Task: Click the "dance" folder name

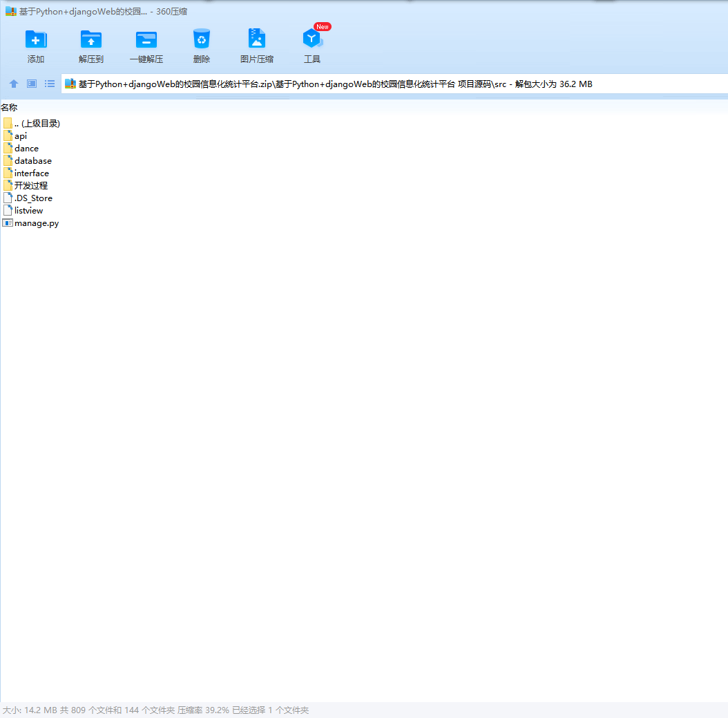Action: [26, 148]
